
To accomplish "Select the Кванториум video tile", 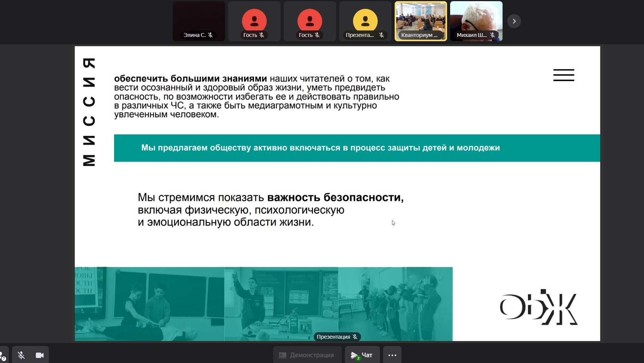I will point(420,20).
